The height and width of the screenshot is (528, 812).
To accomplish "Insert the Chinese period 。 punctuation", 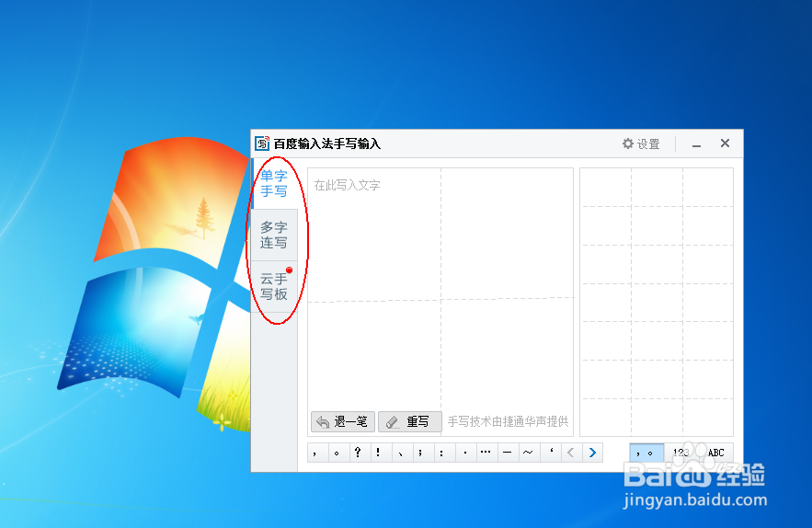I will (338, 453).
